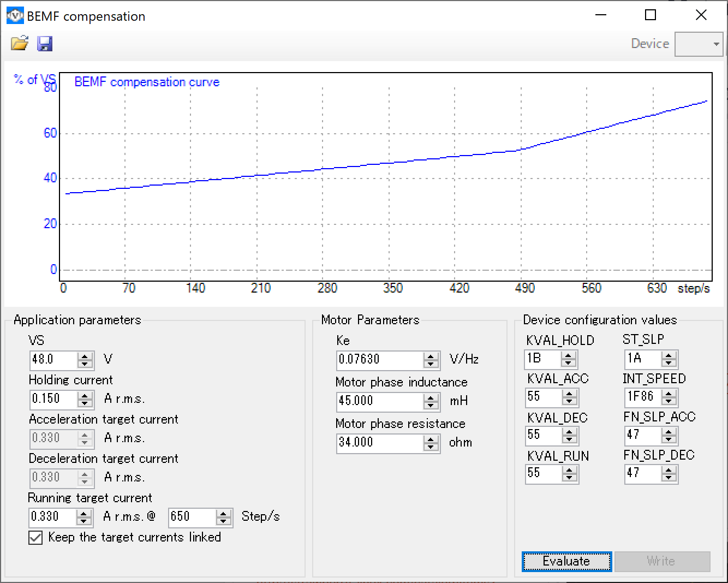This screenshot has height=583, width=728.
Task: Increase the VS value with up arrow
Action: click(x=85, y=356)
